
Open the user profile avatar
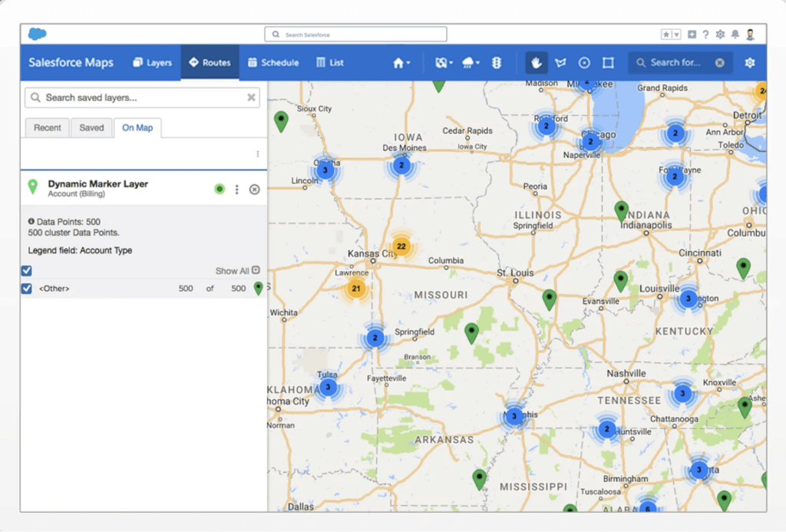pos(751,34)
